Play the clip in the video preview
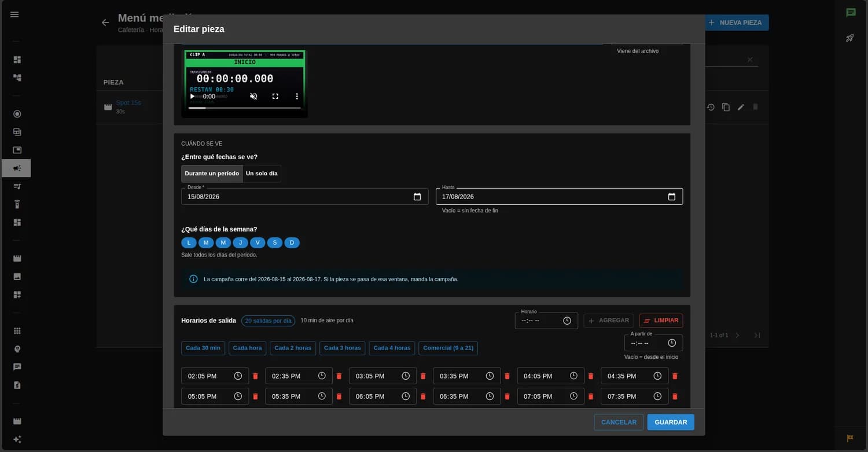 coord(193,97)
